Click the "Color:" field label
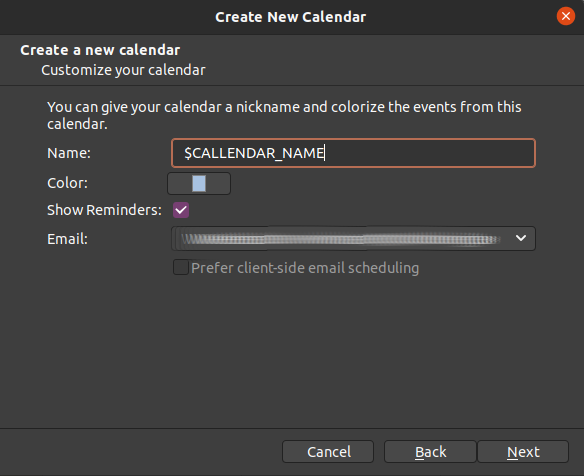 tap(67, 183)
